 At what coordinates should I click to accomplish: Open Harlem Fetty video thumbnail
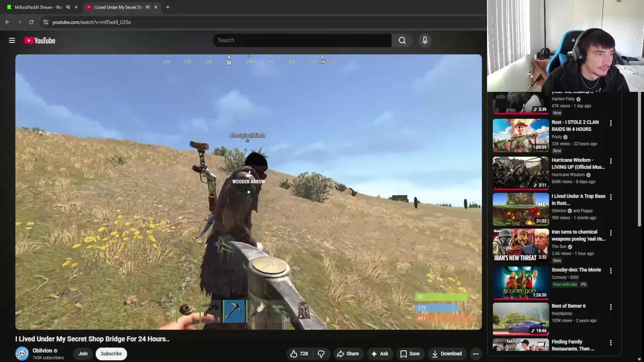pyautogui.click(x=521, y=103)
